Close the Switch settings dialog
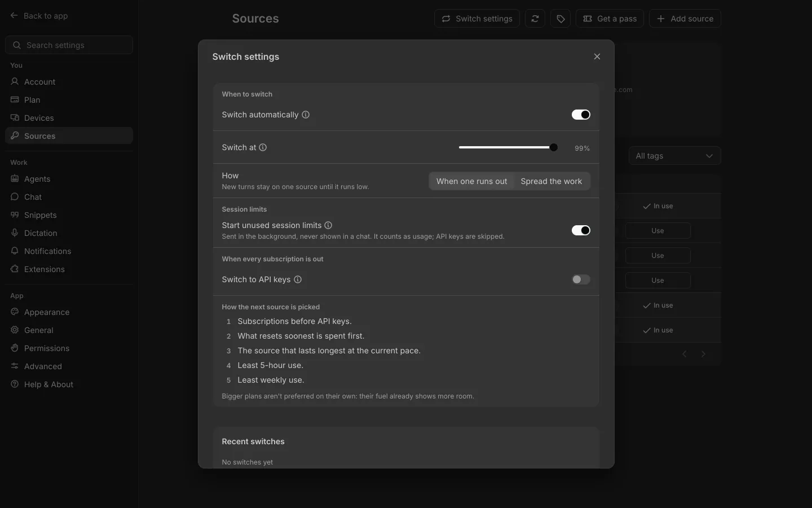 point(597,56)
